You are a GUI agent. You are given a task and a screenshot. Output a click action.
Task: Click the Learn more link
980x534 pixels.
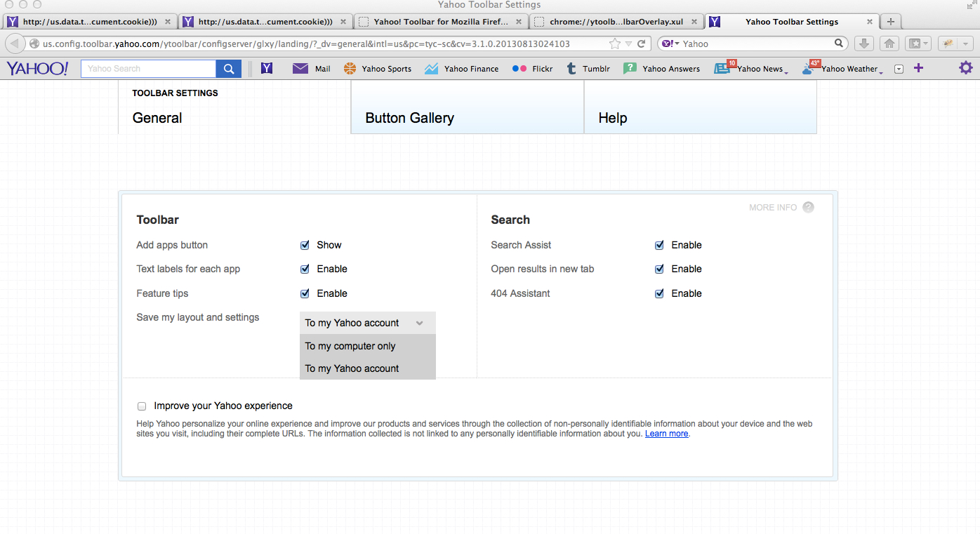pyautogui.click(x=666, y=434)
